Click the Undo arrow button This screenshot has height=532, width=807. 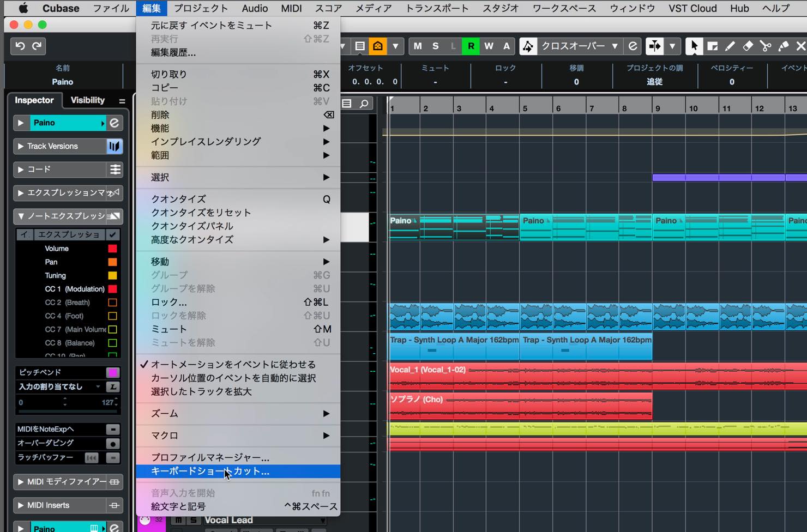[20, 46]
